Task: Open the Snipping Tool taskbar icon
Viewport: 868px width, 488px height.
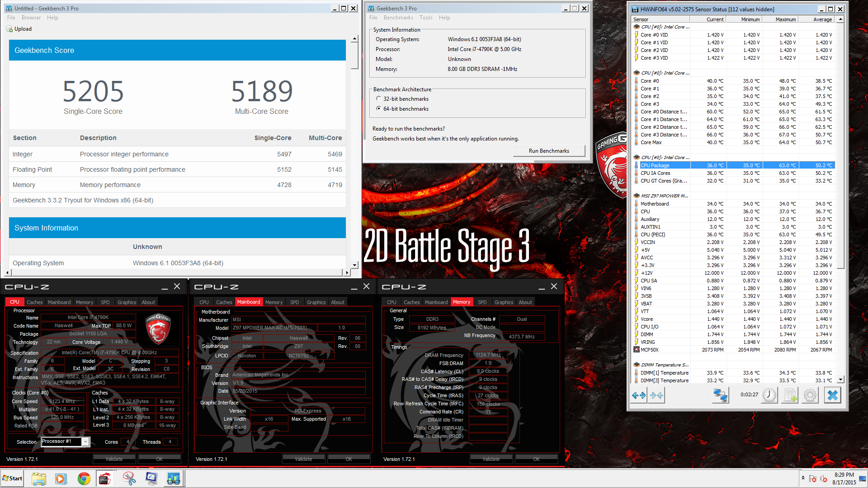Action: 129,479
